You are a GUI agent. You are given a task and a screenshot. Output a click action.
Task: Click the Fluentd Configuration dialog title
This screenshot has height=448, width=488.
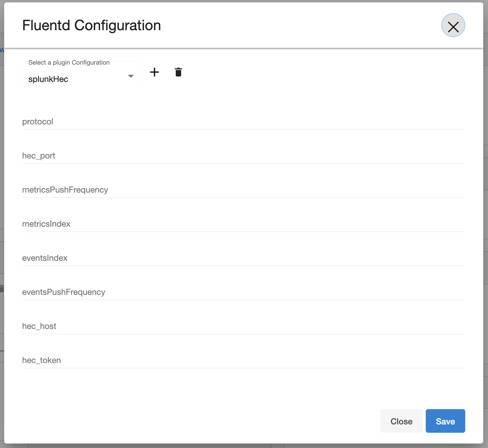click(x=92, y=25)
